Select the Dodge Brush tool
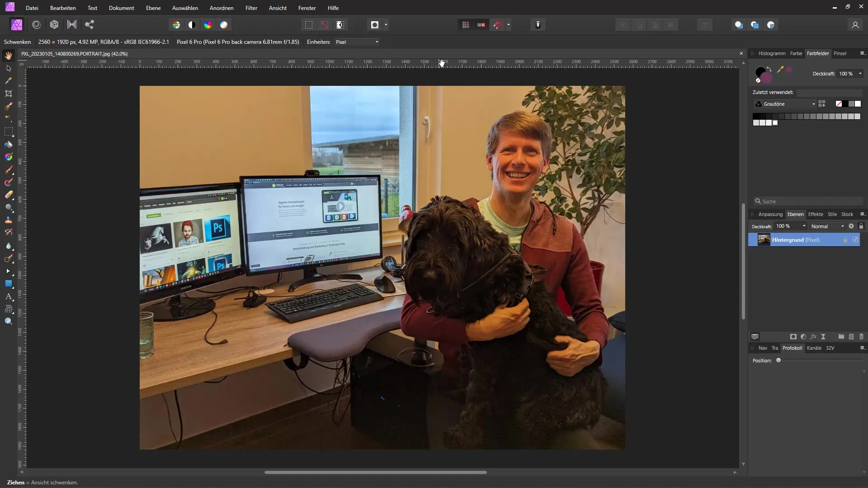This screenshot has height=488, width=868. pyautogui.click(x=9, y=208)
